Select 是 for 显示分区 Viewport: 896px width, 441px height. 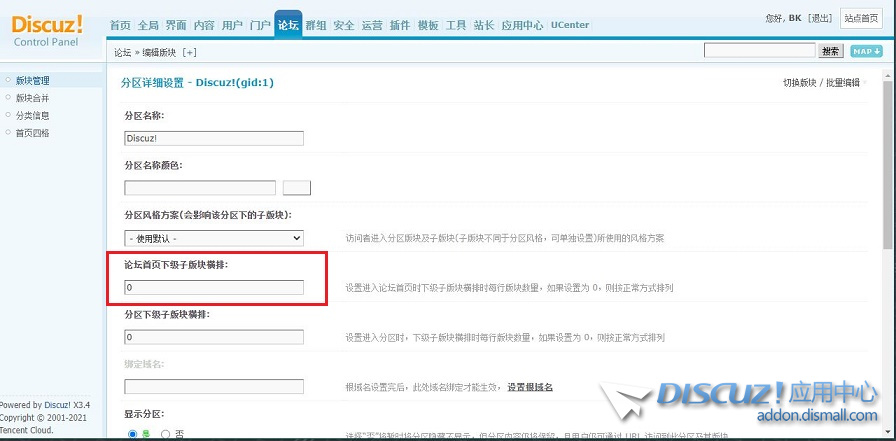click(133, 434)
